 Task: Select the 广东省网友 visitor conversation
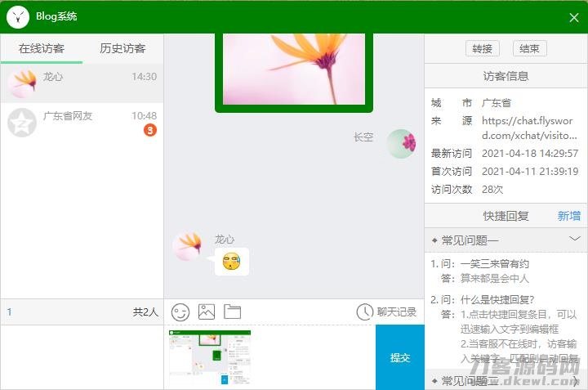click(82, 123)
